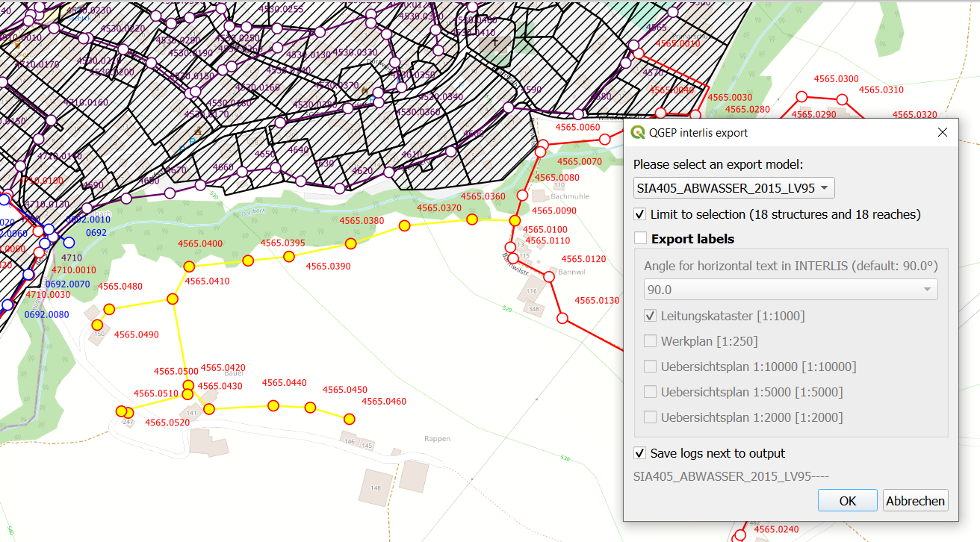The width and height of the screenshot is (980, 542).
Task: Click map label 4565.0300
Action: tap(837, 79)
